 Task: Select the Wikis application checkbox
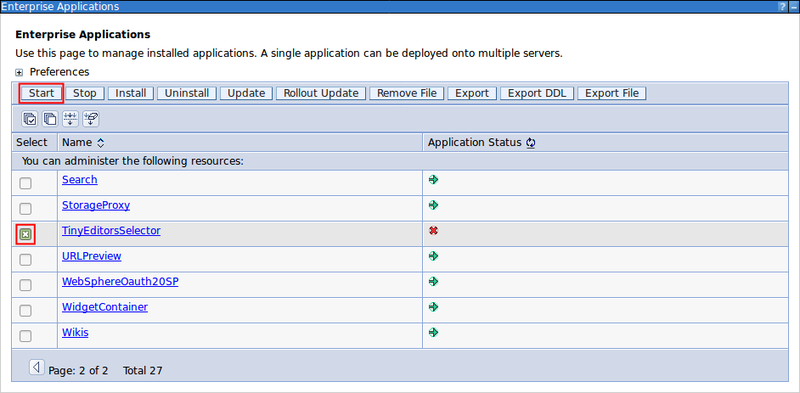25,336
